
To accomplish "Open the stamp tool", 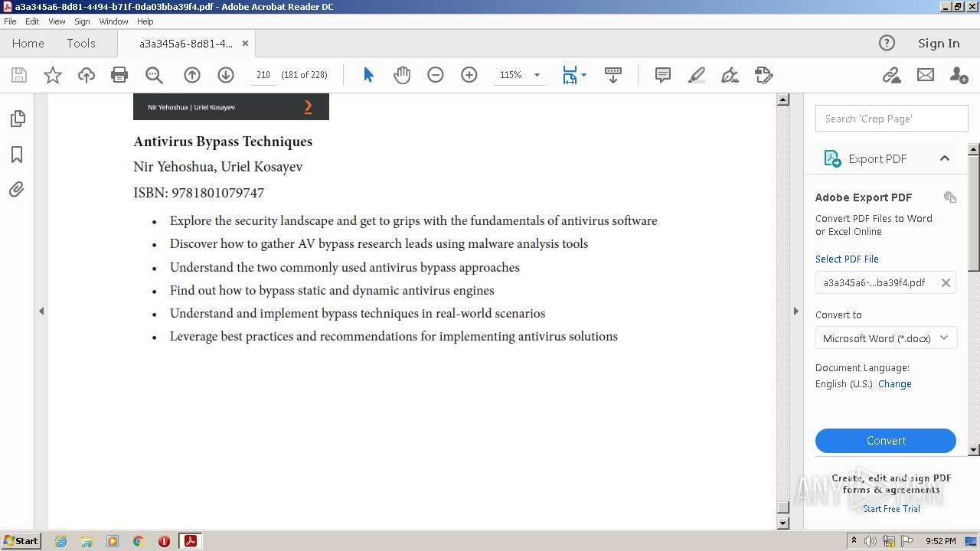I will (x=763, y=75).
